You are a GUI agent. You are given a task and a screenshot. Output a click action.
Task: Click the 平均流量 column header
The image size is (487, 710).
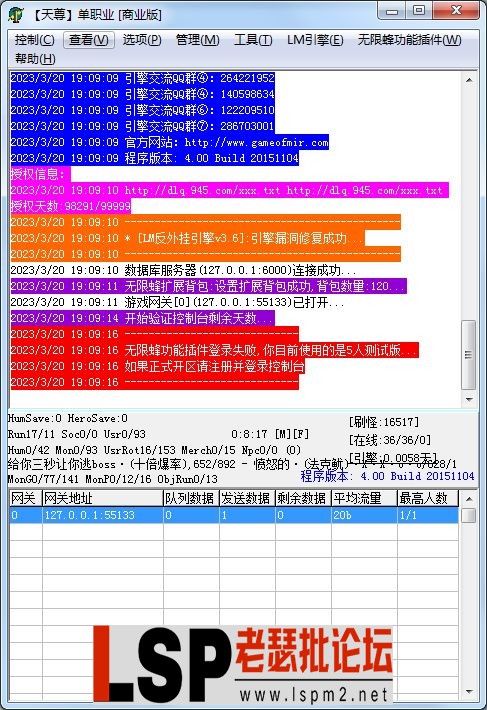(x=364, y=499)
